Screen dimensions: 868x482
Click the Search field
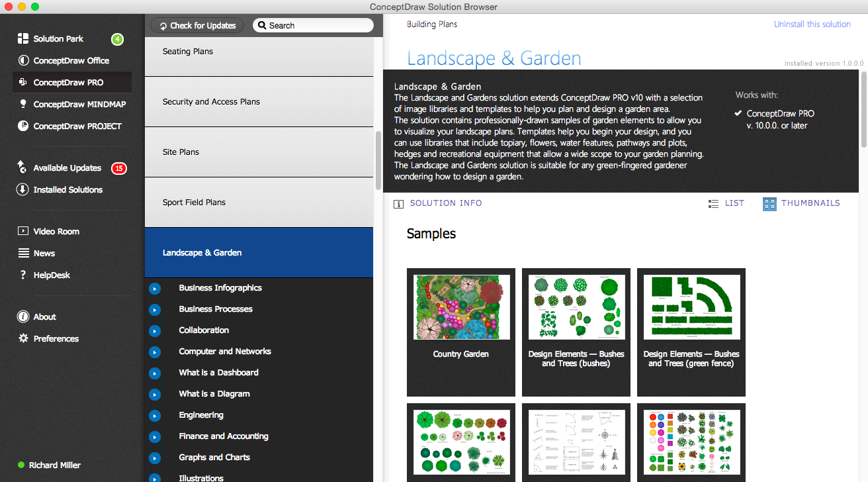(313, 26)
